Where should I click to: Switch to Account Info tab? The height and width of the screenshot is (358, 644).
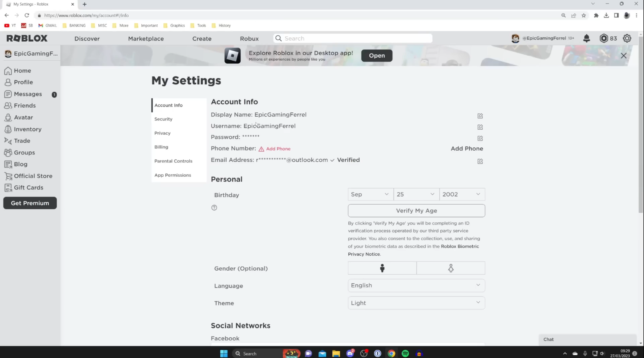click(x=179, y=105)
